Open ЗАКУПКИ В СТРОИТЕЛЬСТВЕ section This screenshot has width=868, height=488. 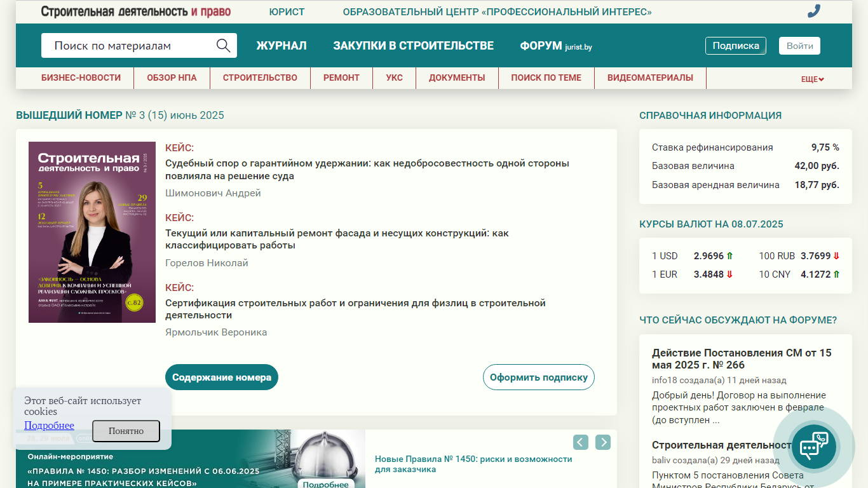413,46
